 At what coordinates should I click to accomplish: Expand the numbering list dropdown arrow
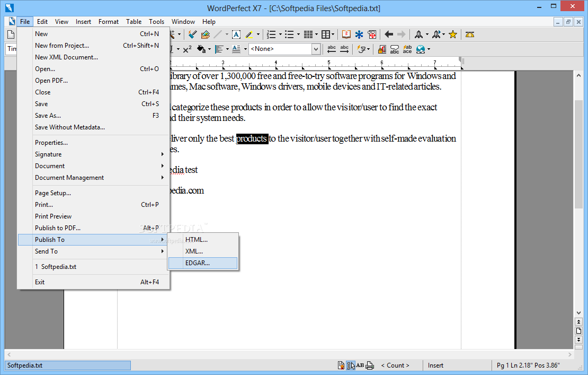(x=280, y=34)
